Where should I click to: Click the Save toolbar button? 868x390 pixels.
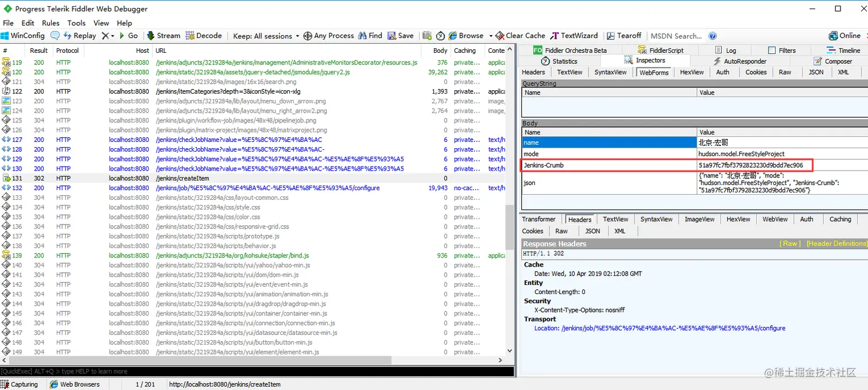coord(401,36)
